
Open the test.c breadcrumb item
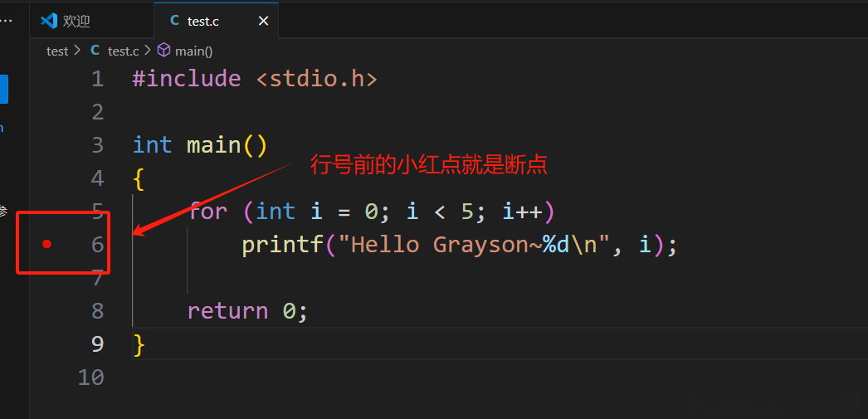[x=123, y=51]
